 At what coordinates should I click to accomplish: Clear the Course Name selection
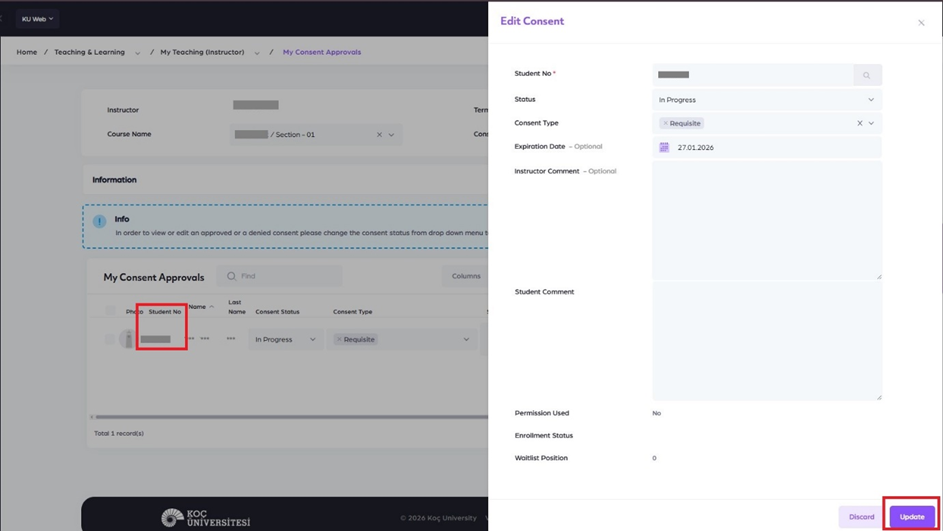click(x=379, y=135)
